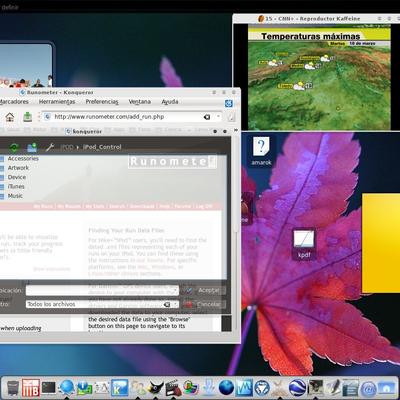Click the amarok desktop icon
Screen dimensions: 400x400
click(x=261, y=152)
